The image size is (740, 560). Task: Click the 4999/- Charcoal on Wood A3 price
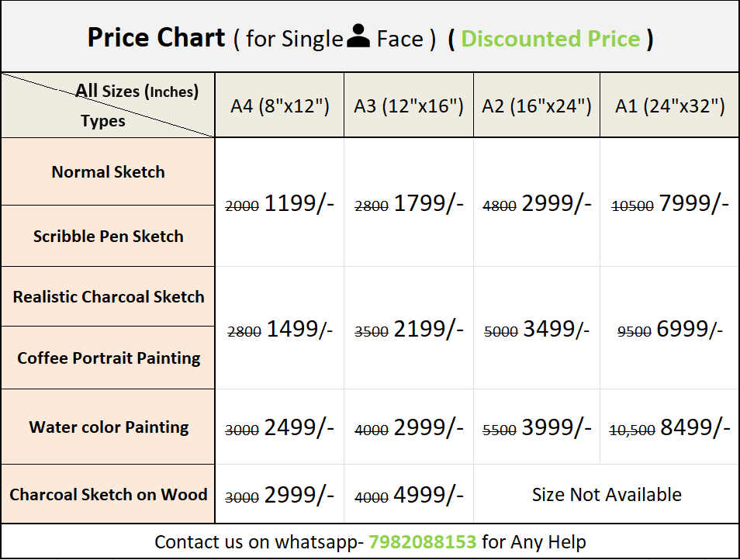pyautogui.click(x=428, y=496)
